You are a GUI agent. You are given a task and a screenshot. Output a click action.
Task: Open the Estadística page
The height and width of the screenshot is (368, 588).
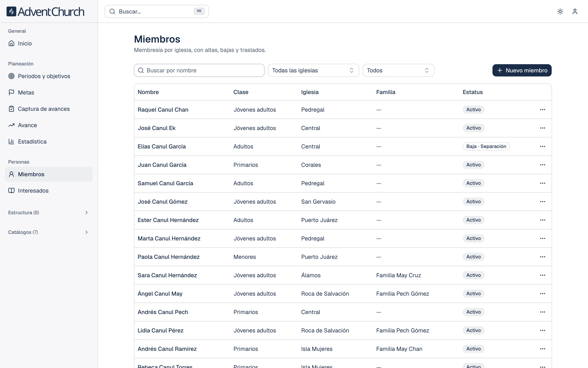pos(49,141)
